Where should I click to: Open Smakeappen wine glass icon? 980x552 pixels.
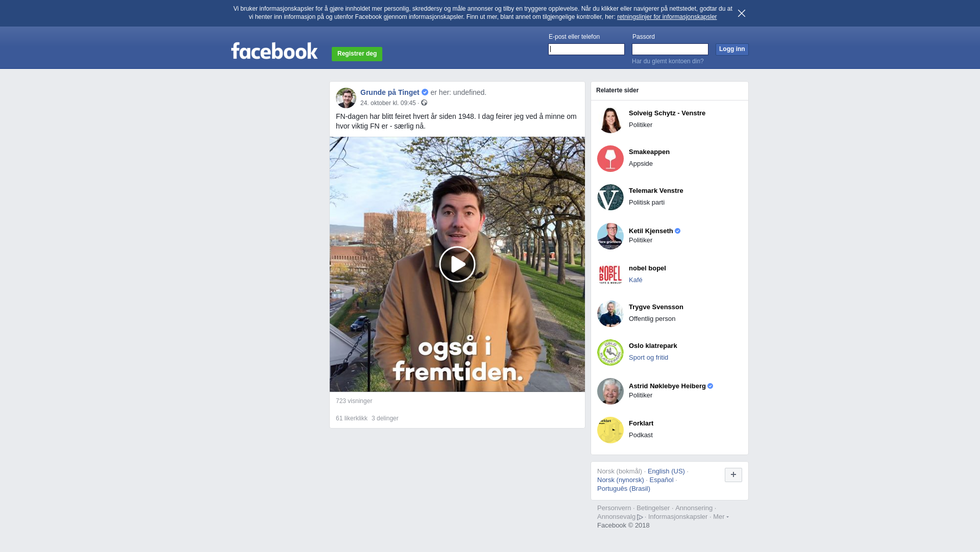tap(610, 159)
